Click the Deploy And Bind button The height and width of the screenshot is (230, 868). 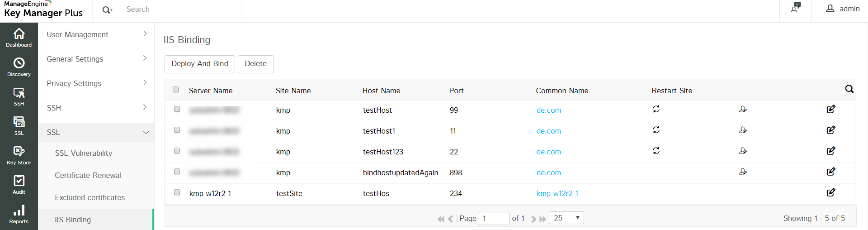pos(200,64)
